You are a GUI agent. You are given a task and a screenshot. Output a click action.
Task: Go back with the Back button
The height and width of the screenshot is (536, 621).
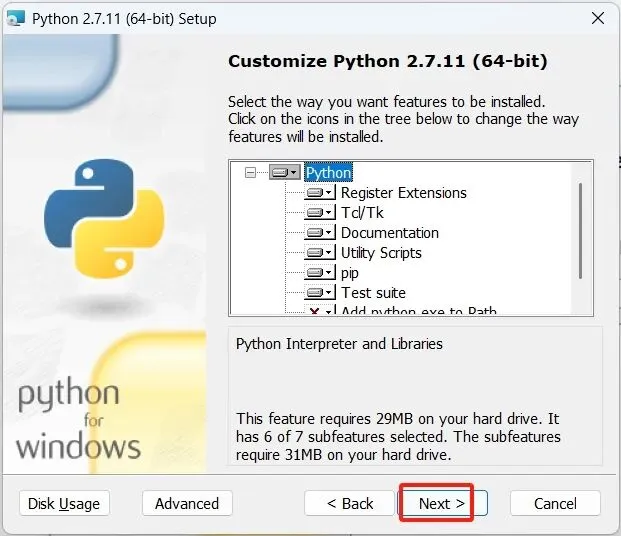pos(345,503)
